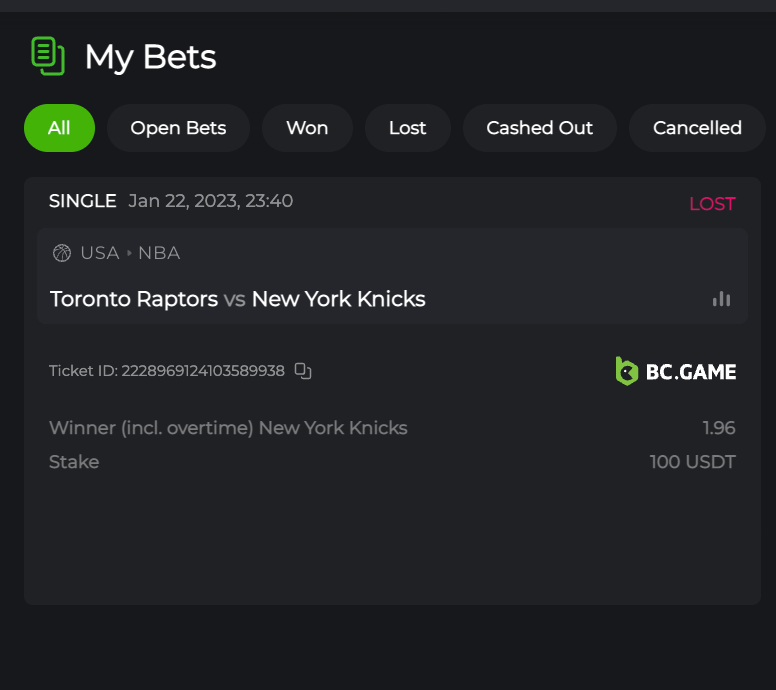
Task: Show all bets with the All filter
Action: tap(59, 128)
